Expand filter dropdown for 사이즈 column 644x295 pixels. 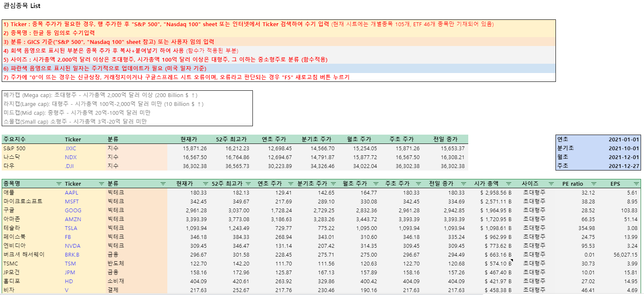[x=551, y=184]
